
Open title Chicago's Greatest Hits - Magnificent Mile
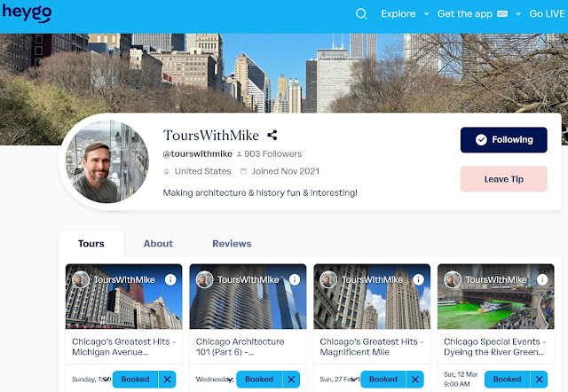click(x=371, y=347)
